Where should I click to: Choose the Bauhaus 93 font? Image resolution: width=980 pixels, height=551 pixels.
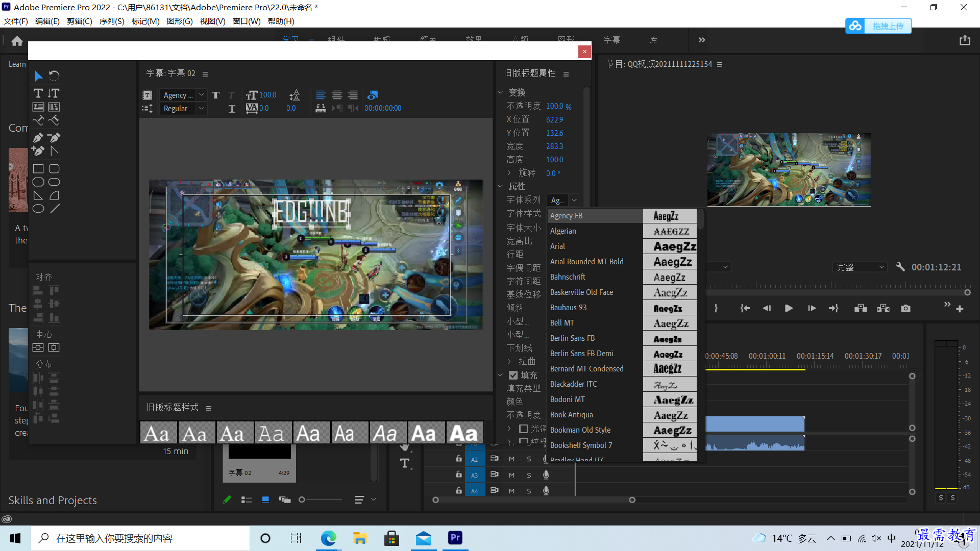coord(622,308)
